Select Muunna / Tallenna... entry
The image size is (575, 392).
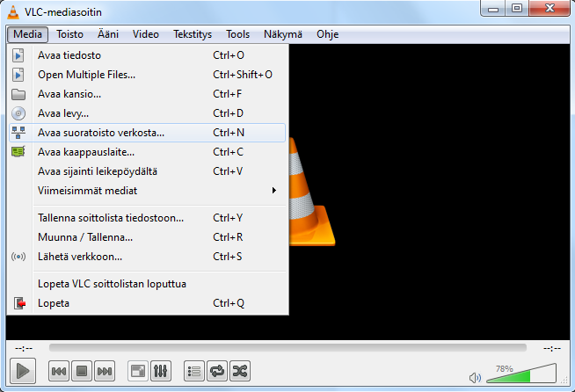[147, 237]
